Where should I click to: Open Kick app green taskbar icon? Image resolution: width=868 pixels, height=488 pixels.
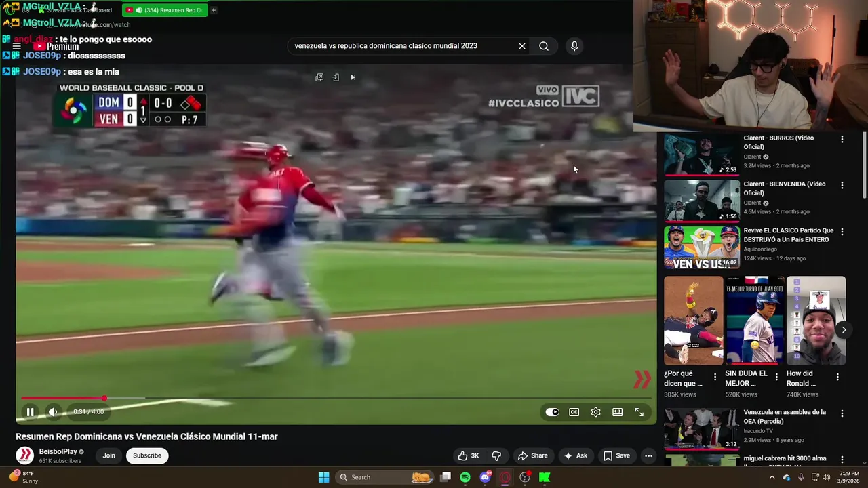544,477
